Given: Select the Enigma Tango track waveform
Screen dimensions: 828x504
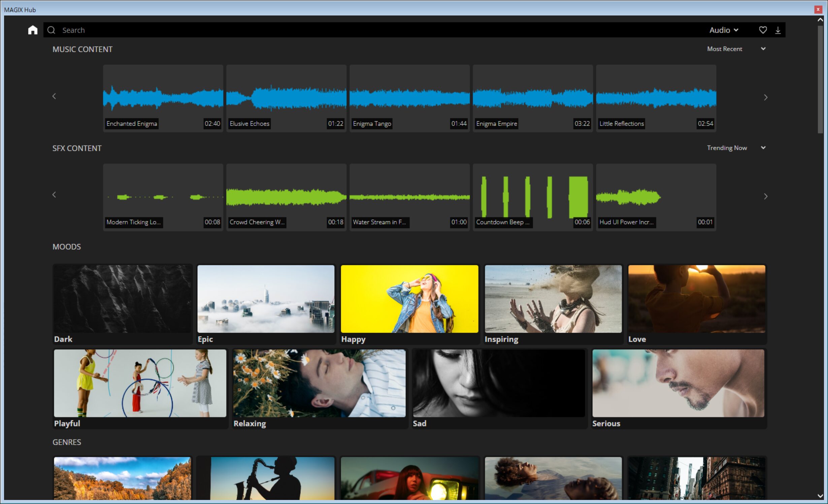Looking at the screenshot, I should (409, 98).
